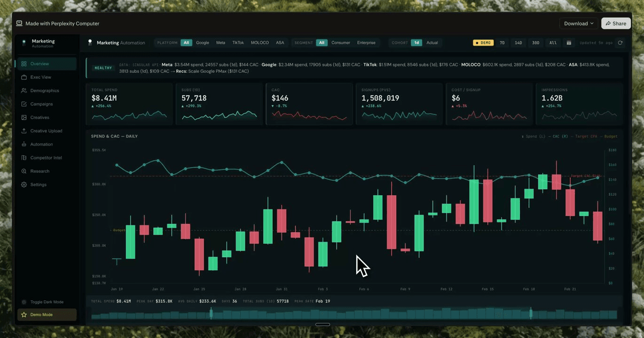The width and height of the screenshot is (644, 338).
Task: Toggle Demo Mode at sidebar bottom
Action: [x=47, y=315]
